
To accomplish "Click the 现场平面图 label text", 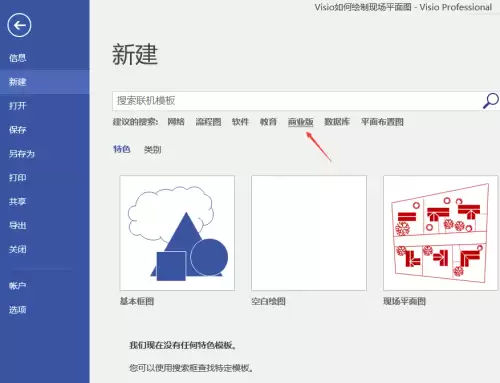I will coord(404,301).
